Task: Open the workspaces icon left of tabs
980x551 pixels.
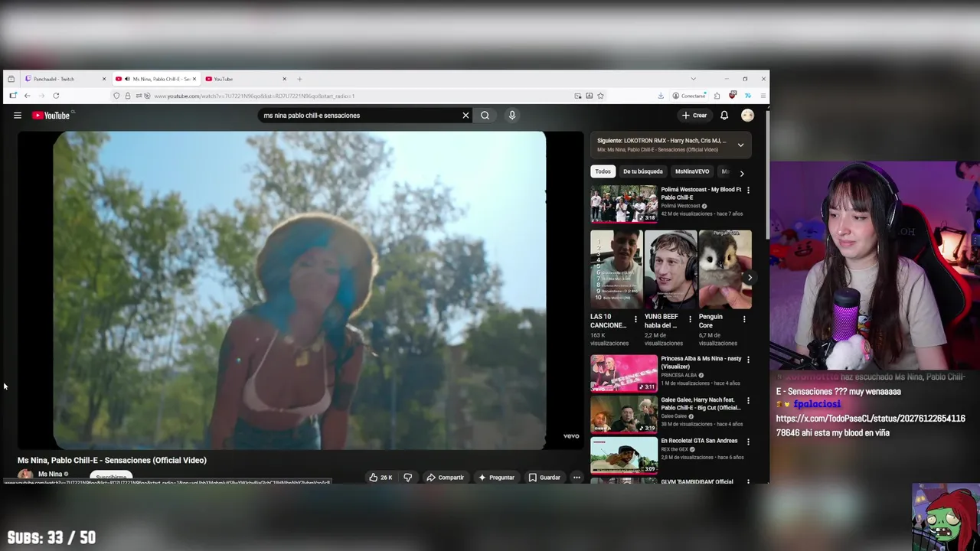Action: point(11,79)
